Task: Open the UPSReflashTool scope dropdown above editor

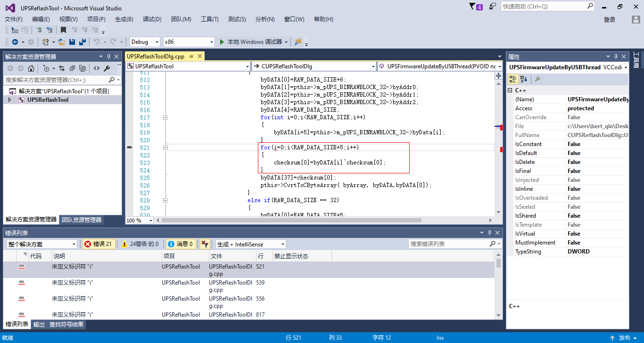Action: 188,66
